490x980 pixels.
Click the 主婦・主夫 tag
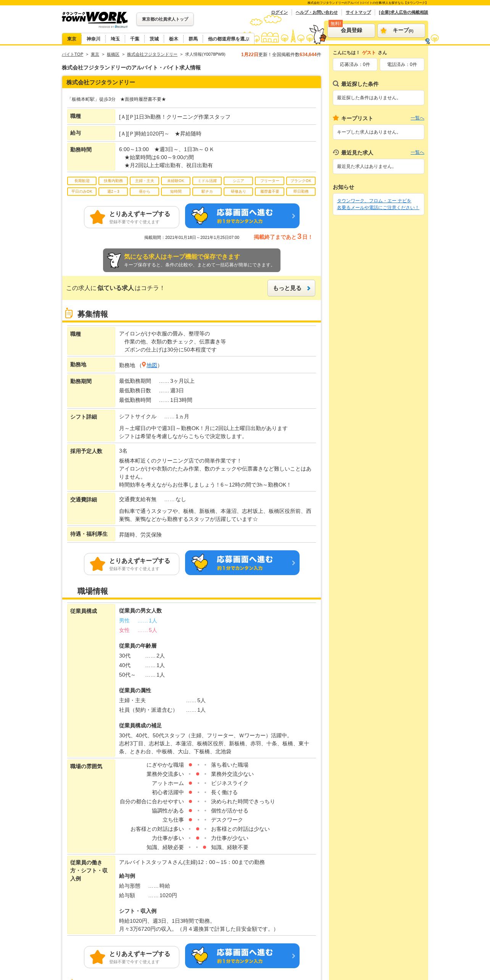145,181
